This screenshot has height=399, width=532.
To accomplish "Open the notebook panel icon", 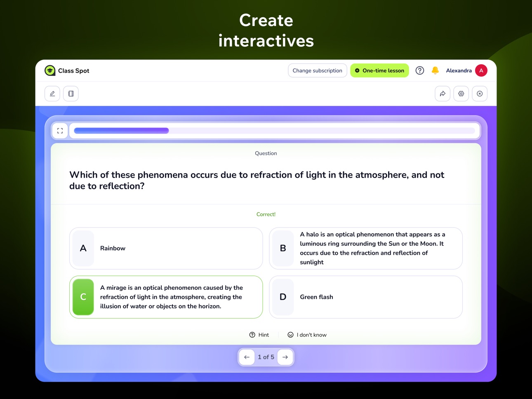I will 71,94.
